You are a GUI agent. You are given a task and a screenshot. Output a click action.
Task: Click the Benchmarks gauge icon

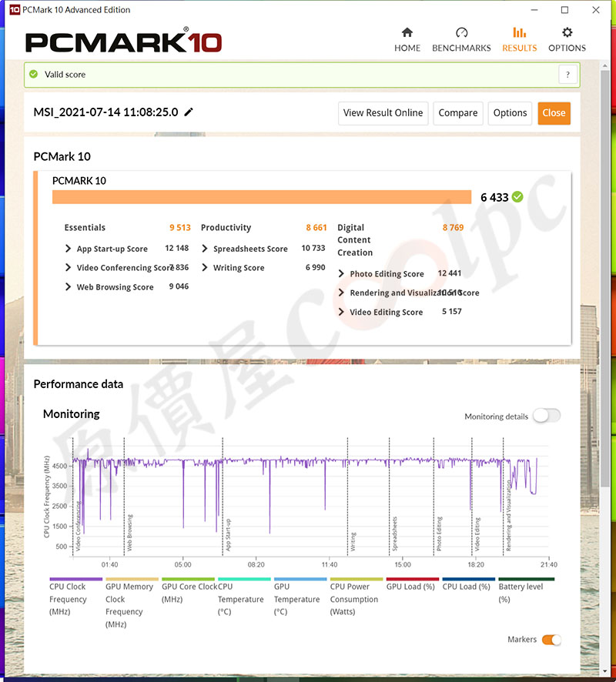[461, 32]
